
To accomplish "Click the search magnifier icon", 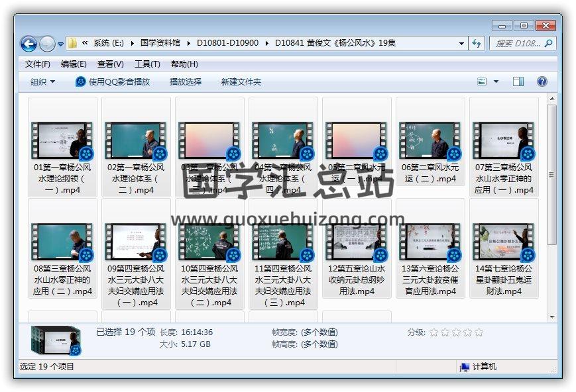I will pos(549,44).
